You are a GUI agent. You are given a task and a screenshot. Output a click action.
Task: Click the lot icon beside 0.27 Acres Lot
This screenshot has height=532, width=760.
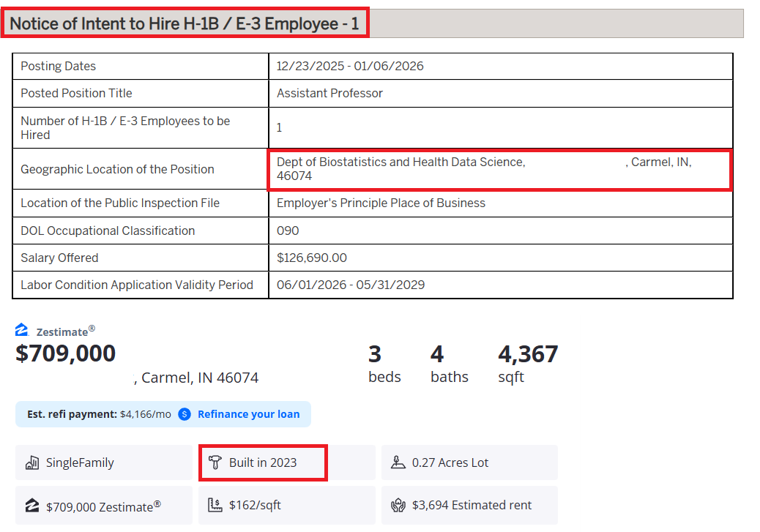[x=398, y=462]
